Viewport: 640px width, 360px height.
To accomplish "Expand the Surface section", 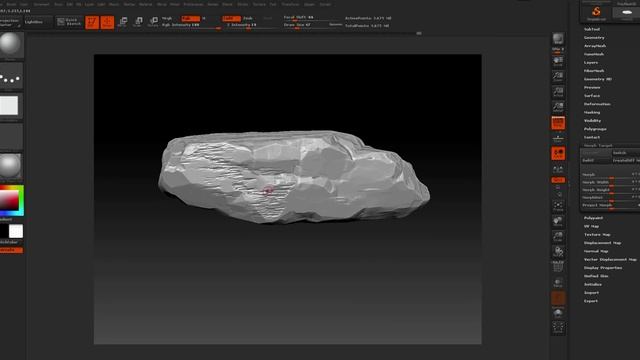I will (592, 96).
